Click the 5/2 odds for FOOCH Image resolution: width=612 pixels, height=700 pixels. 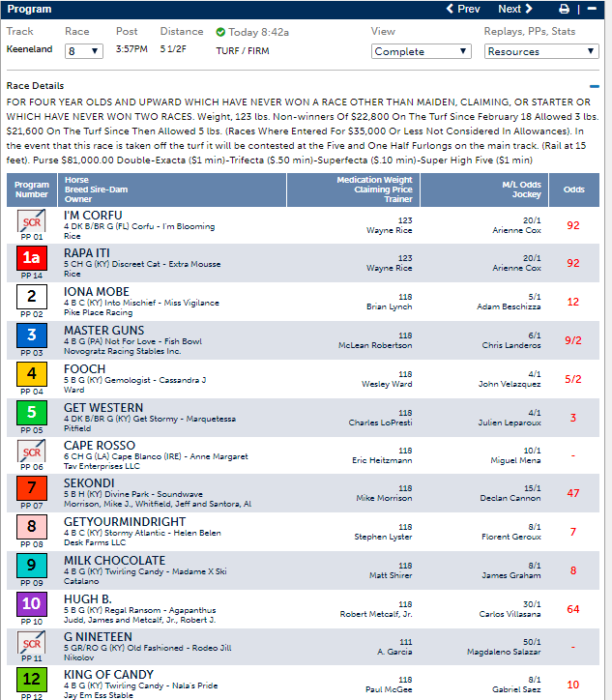(572, 379)
